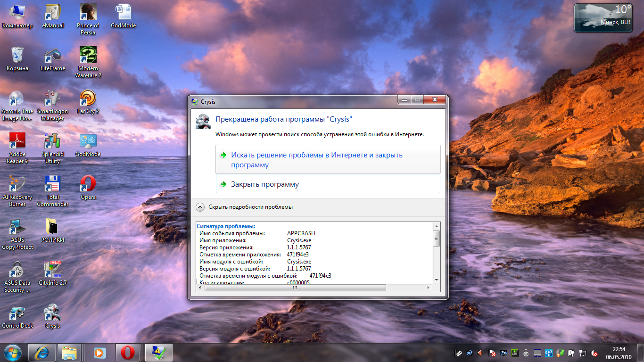Launch Modern Warfare 2 shortcut
The width and height of the screenshot is (644, 362).
(88, 62)
